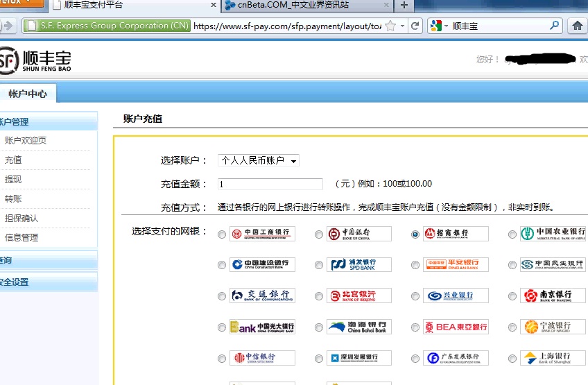Open the 担保确认 sidebar link
Screen dimensions: 588x385
point(21,219)
